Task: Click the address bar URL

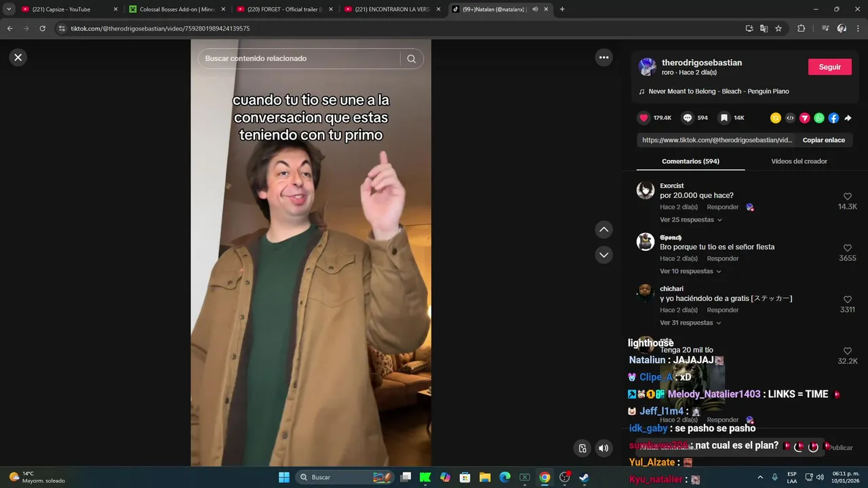Action: [160, 28]
